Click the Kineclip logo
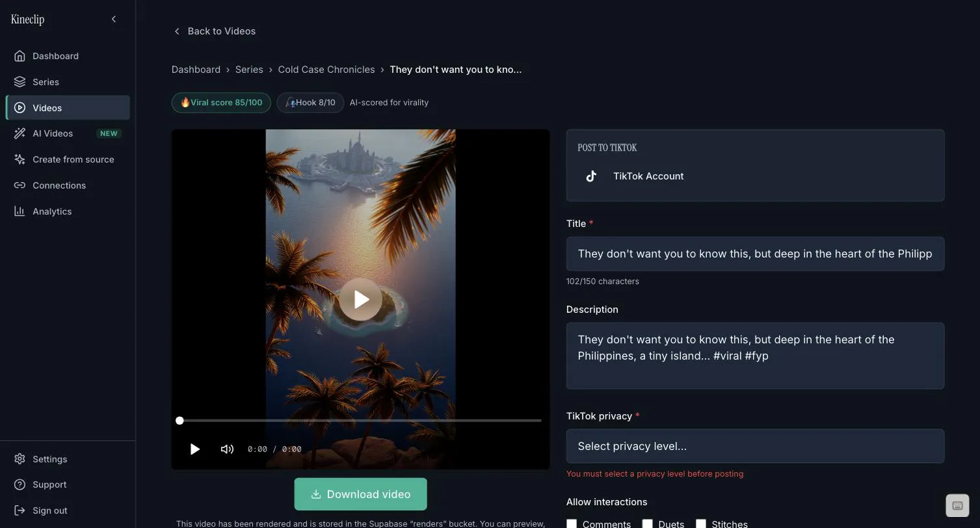 27,20
